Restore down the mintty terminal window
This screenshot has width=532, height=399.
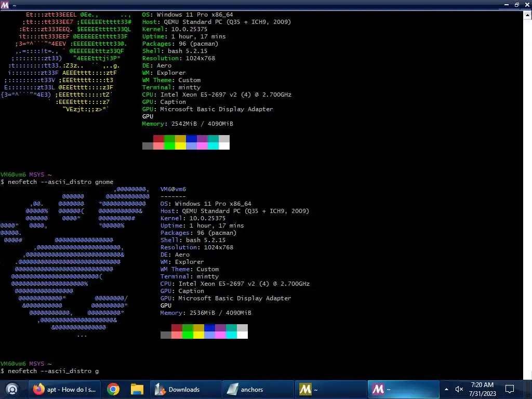(x=517, y=5)
